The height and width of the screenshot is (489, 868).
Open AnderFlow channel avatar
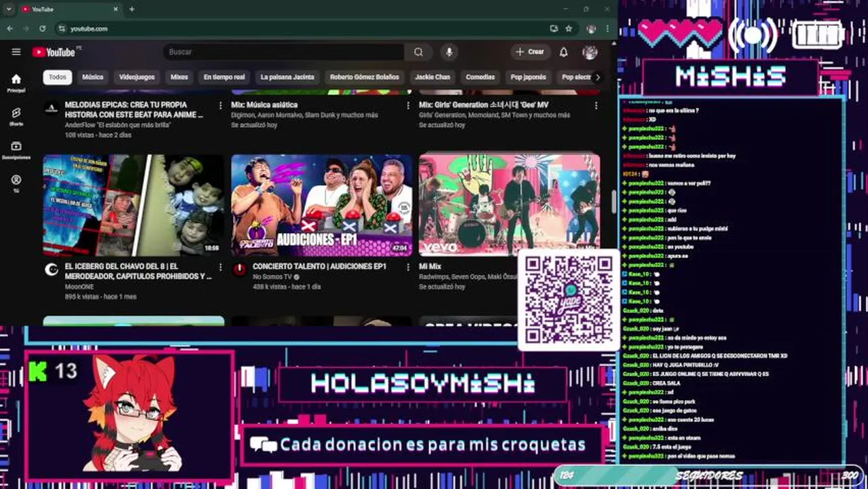tap(52, 108)
